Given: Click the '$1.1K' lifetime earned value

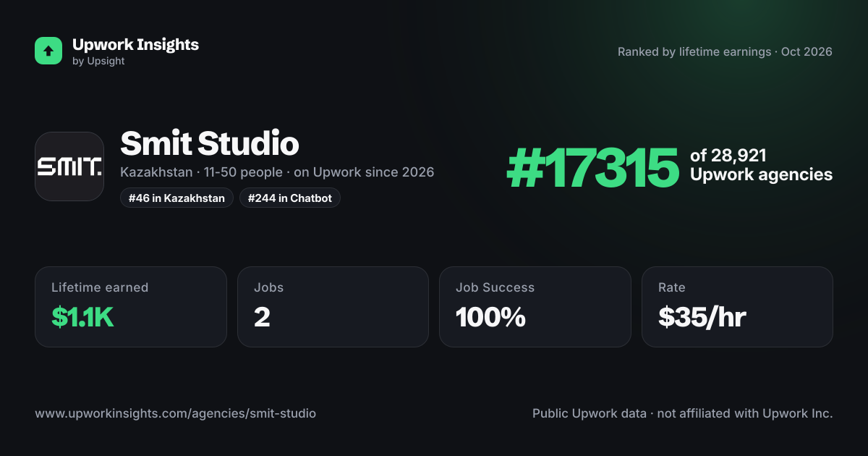Looking at the screenshot, I should [82, 316].
